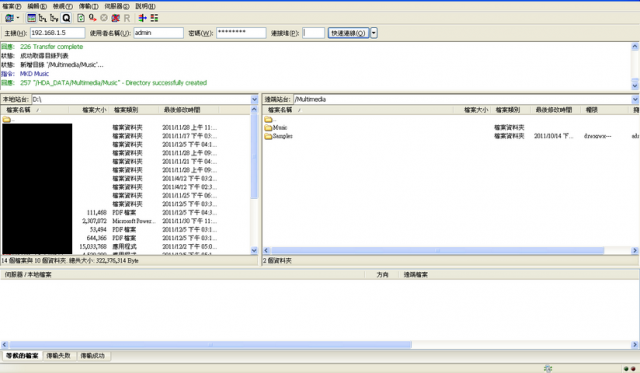This screenshot has height=373, width=640.
Task: Click transfer queue horizontal scrollbar left arrow
Action: click(4, 345)
